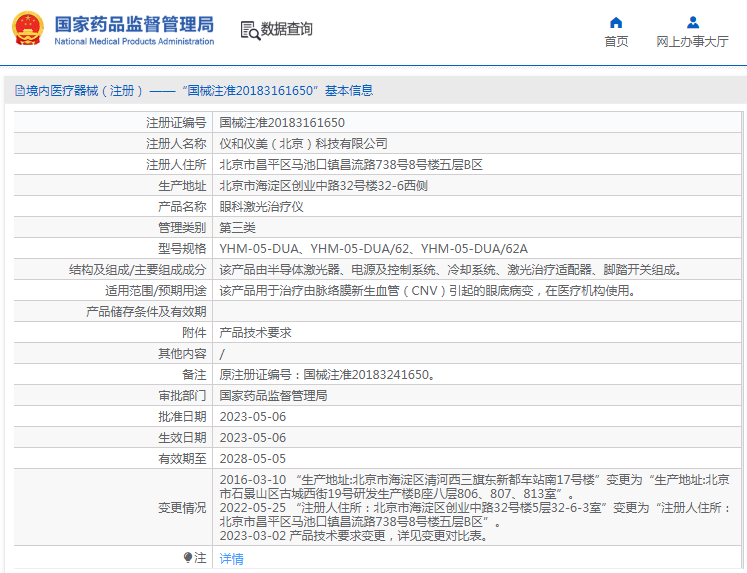This screenshot has height=573, width=747.
Task: Click the 国家药品监督管理局 site title text
Action: coord(133,23)
